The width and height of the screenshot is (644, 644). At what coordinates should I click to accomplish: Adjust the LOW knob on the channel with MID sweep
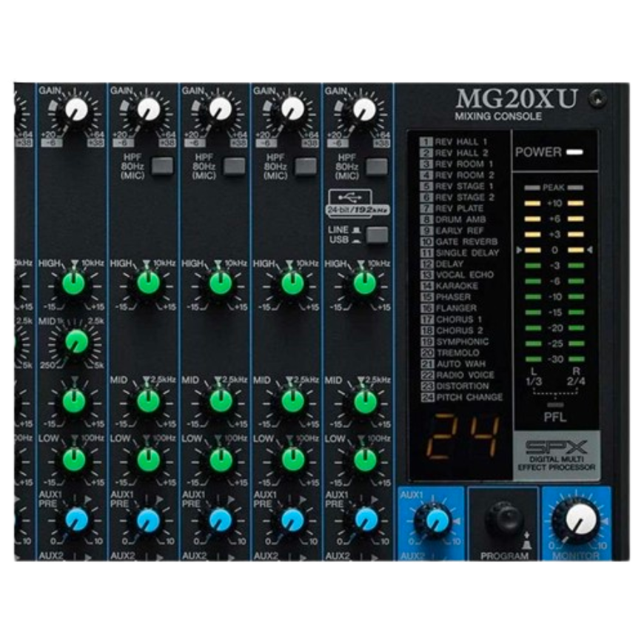(x=74, y=460)
